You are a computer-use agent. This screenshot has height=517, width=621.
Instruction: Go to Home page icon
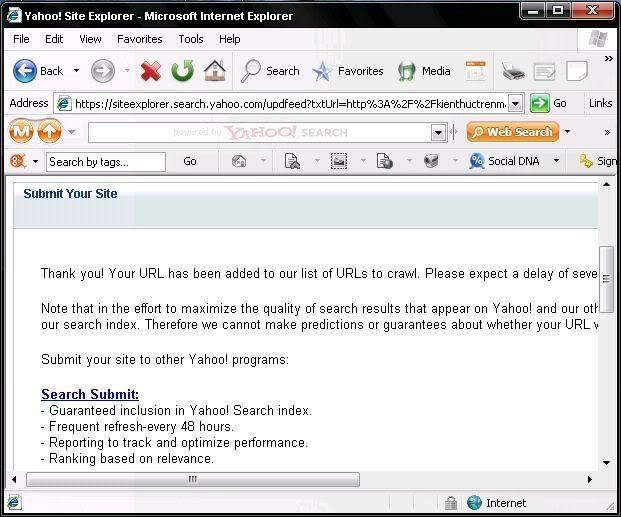(214, 71)
